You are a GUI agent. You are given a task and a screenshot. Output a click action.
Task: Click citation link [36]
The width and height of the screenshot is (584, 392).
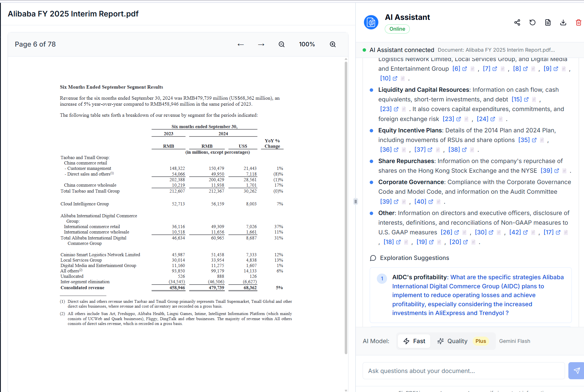click(386, 150)
